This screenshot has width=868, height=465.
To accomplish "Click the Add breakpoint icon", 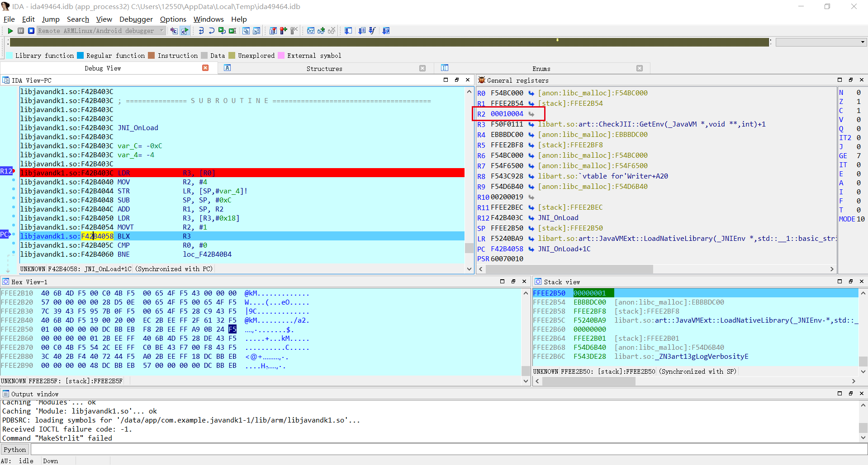I will click(284, 31).
